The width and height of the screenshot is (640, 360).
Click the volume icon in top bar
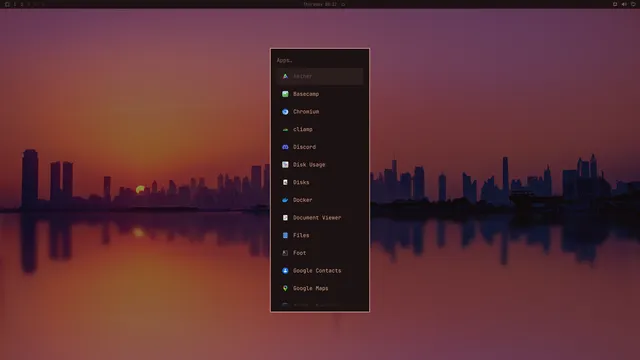tap(624, 4)
